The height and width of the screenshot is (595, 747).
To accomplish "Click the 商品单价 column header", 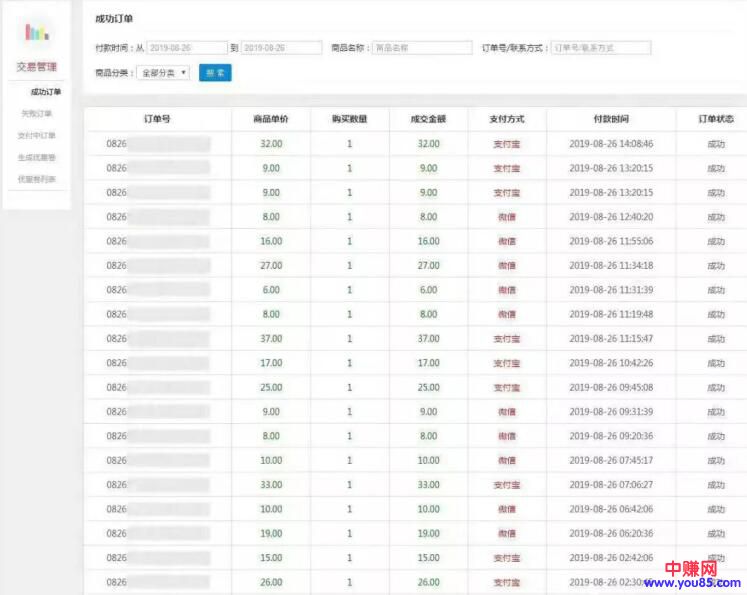I will click(271, 119).
